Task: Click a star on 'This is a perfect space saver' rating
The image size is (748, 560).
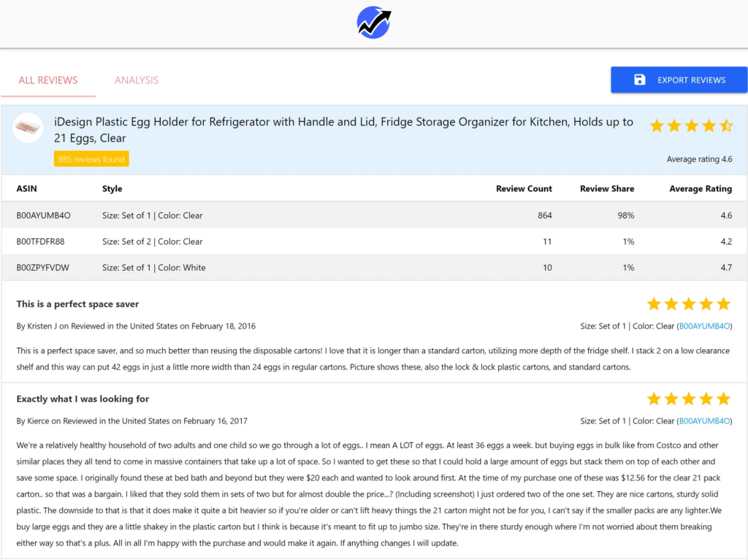Action: tap(688, 304)
